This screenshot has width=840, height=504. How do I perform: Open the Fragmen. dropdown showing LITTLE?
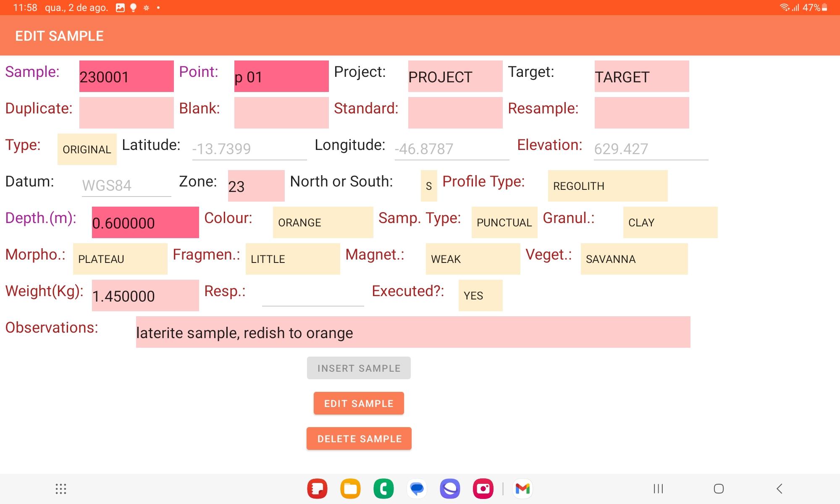[293, 259]
